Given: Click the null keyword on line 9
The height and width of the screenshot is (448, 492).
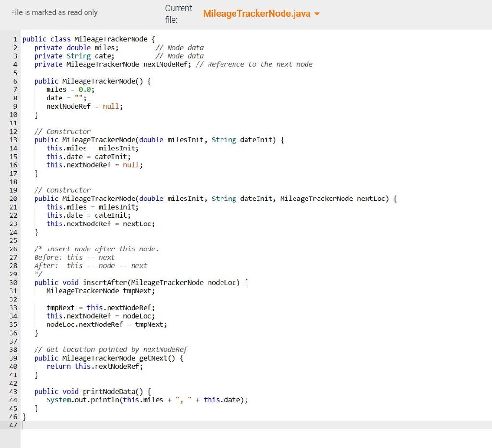Looking at the screenshot, I should (111, 106).
